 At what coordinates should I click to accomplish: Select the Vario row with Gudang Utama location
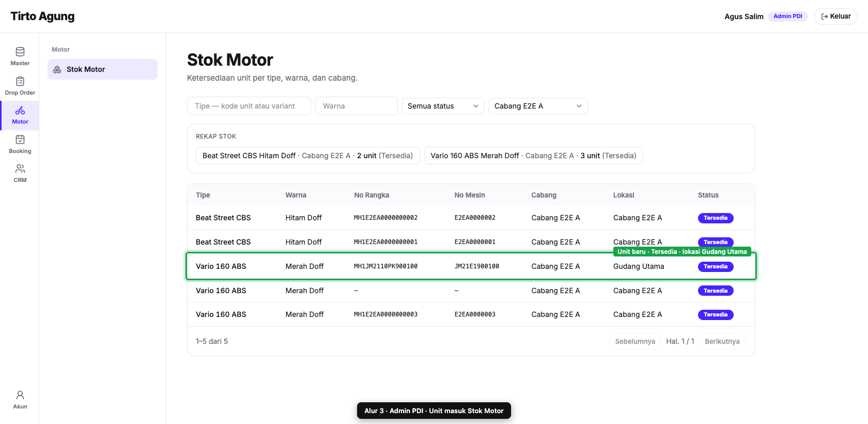(471, 266)
